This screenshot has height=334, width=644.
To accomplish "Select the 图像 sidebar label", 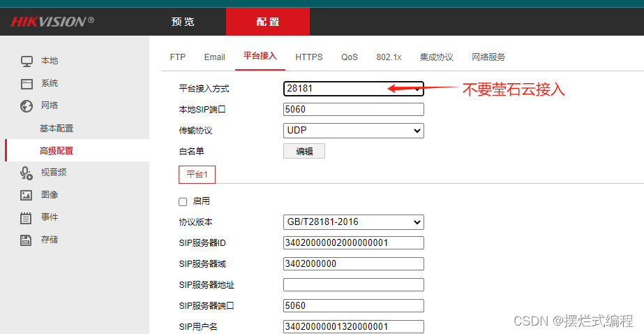I will click(x=50, y=195).
